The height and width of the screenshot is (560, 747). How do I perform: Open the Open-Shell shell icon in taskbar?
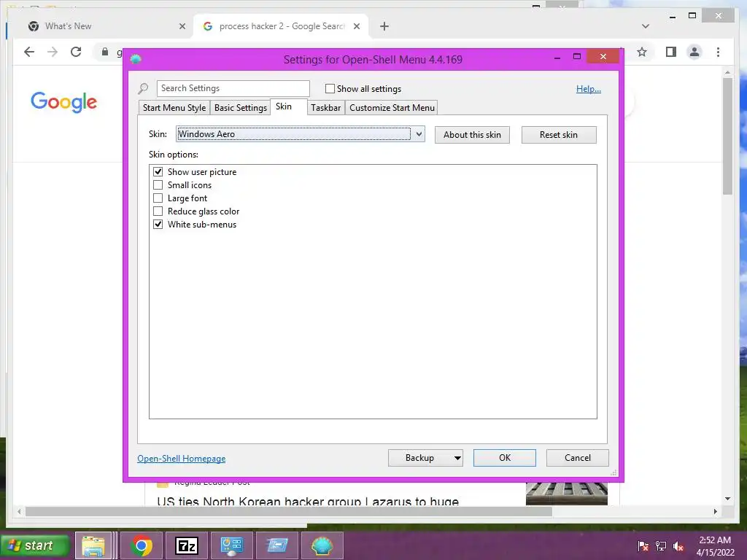[x=322, y=545]
